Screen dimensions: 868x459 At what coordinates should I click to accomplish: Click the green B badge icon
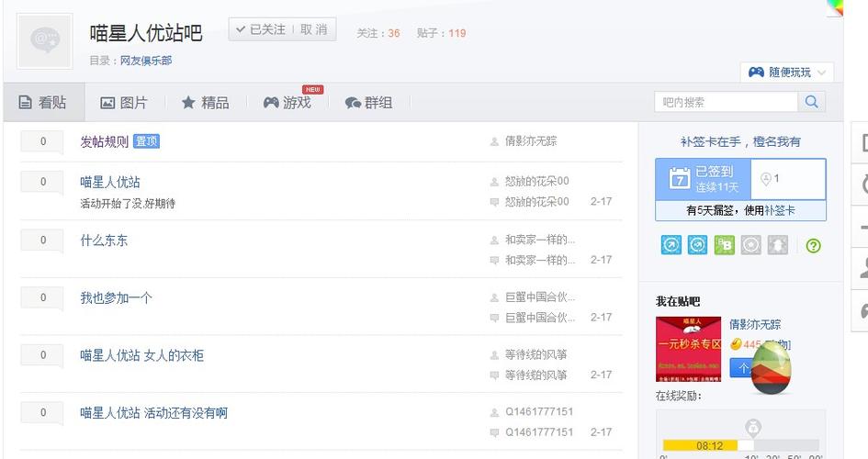(x=724, y=245)
